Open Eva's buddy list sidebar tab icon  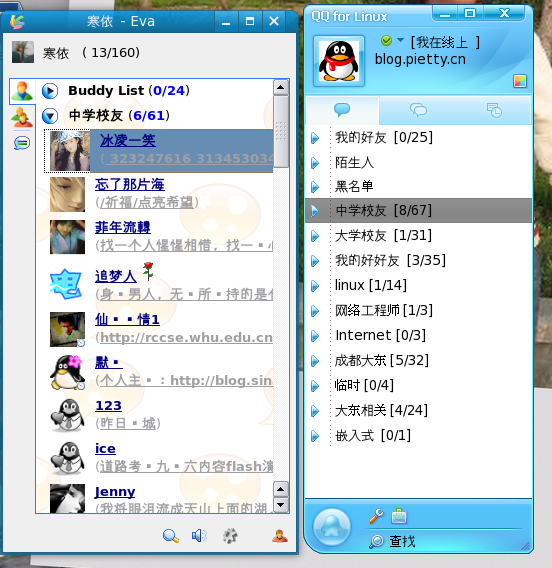(x=22, y=91)
